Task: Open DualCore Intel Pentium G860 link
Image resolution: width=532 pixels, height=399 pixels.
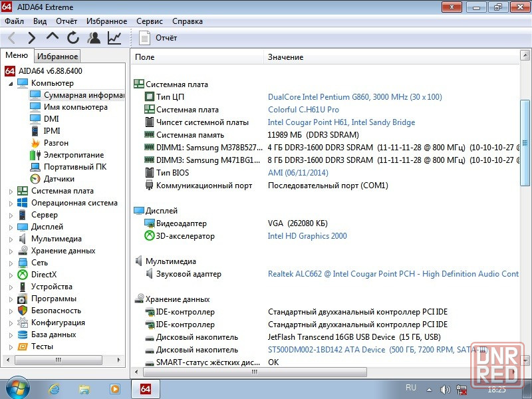Action: point(355,97)
